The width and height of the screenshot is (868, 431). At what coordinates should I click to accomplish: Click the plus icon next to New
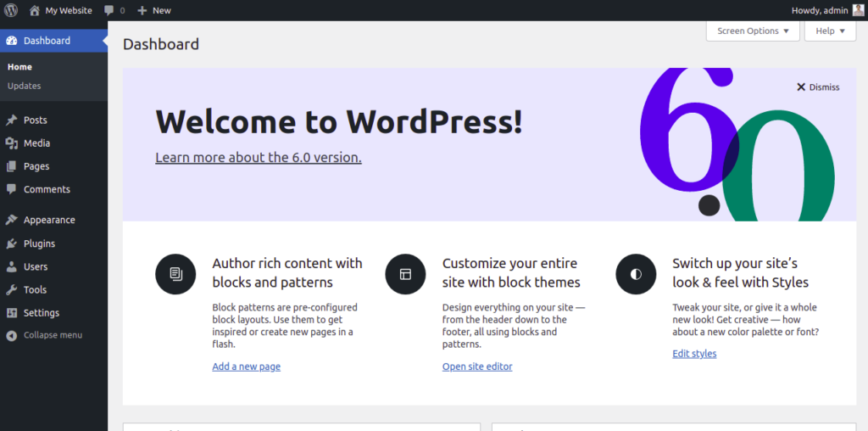click(142, 10)
